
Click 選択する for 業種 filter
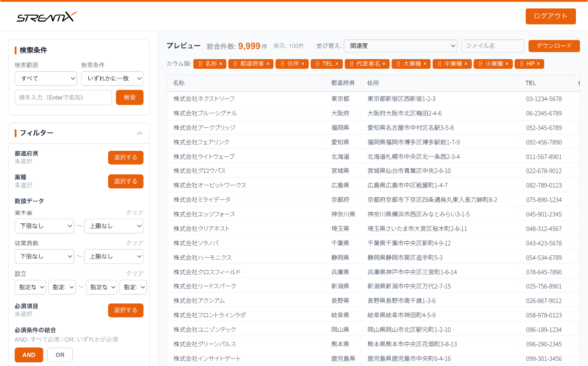[126, 181]
